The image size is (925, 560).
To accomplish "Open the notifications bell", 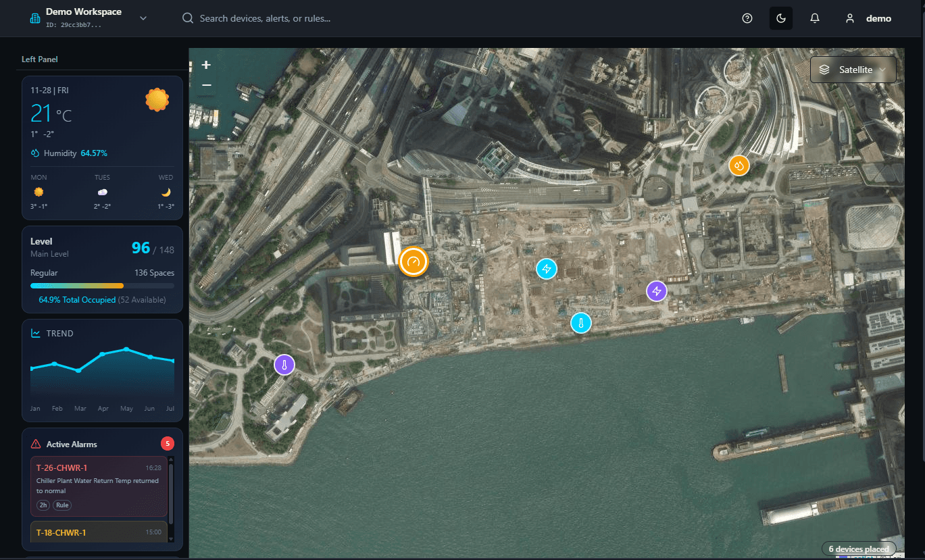I will (x=814, y=18).
